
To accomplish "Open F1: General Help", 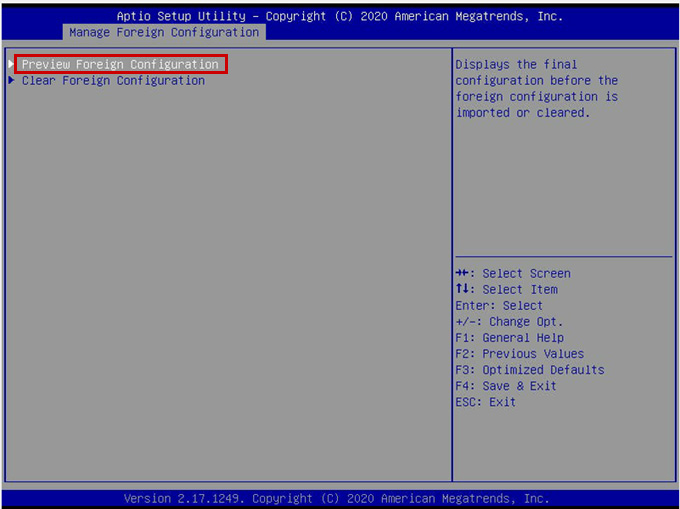I will [x=509, y=338].
